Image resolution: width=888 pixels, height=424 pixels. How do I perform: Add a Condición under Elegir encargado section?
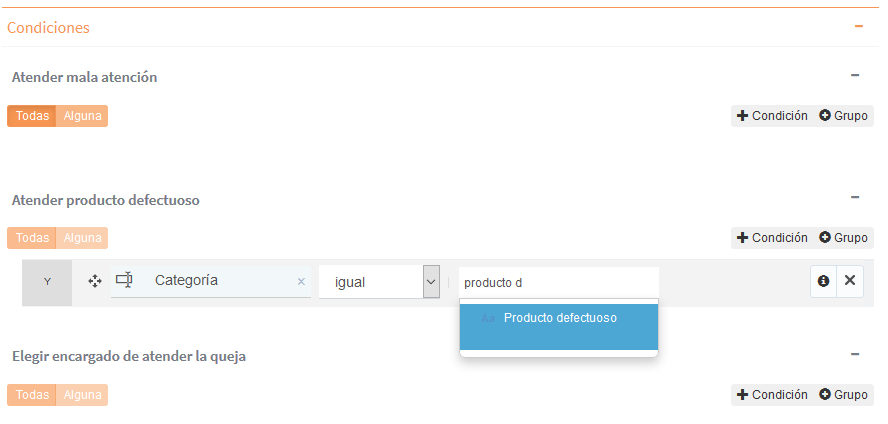(772, 395)
